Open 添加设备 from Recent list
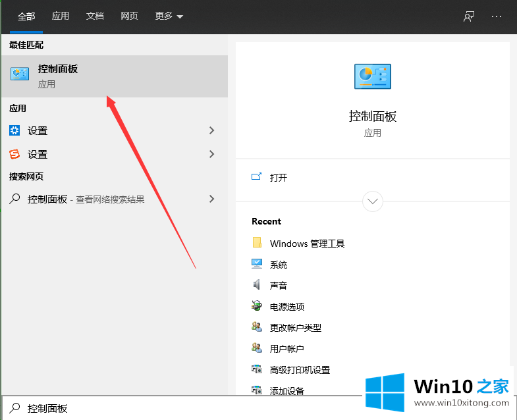The image size is (517, 420). pyautogui.click(x=287, y=391)
